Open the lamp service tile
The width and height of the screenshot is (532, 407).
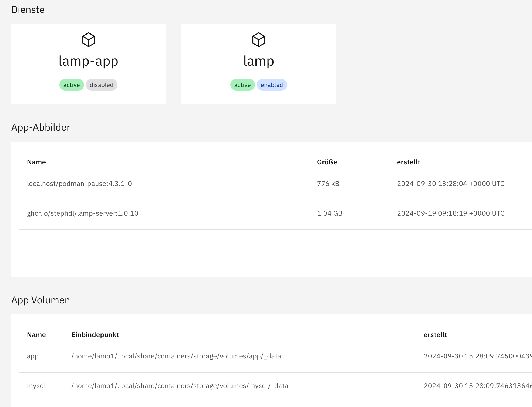click(259, 61)
